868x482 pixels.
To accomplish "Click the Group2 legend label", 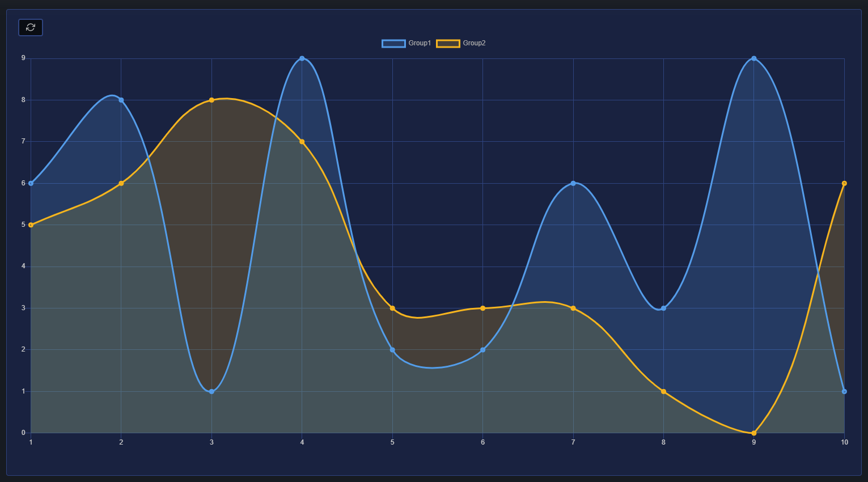I will (x=474, y=43).
